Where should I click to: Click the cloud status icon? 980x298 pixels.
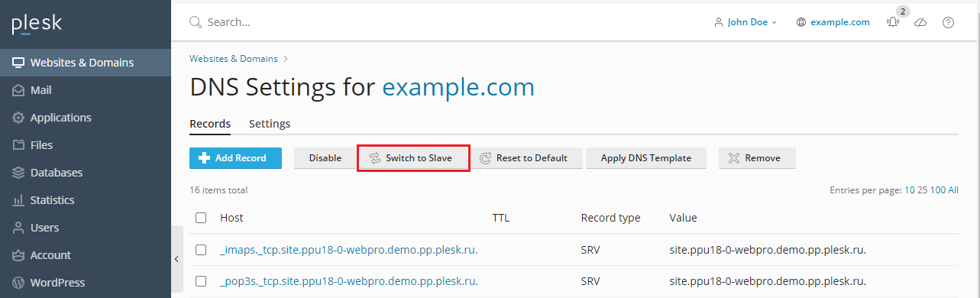(920, 22)
